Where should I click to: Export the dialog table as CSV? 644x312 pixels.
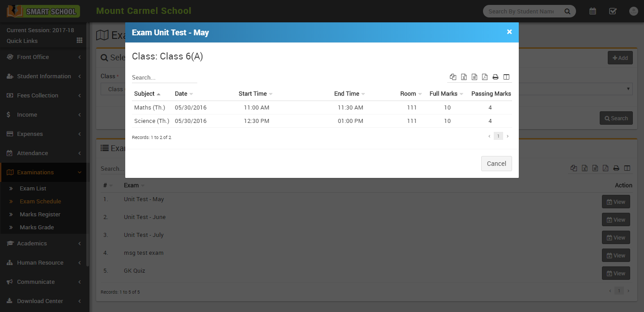click(475, 77)
